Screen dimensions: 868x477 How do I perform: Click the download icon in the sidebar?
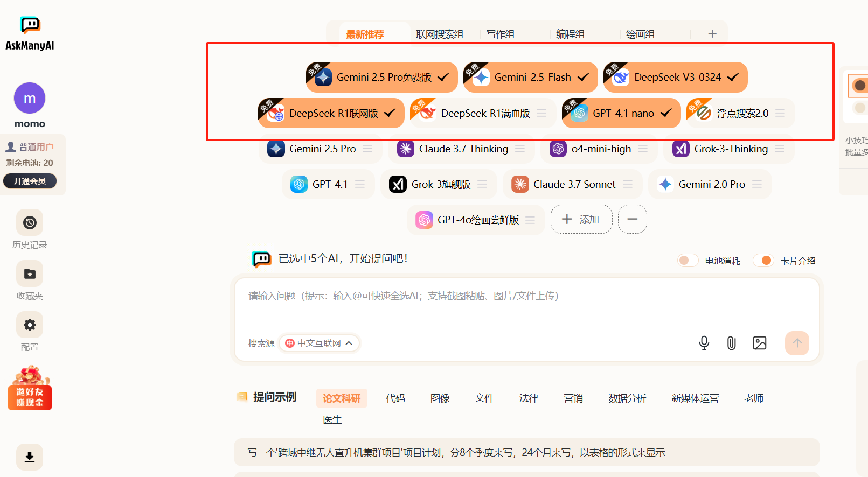(x=30, y=457)
